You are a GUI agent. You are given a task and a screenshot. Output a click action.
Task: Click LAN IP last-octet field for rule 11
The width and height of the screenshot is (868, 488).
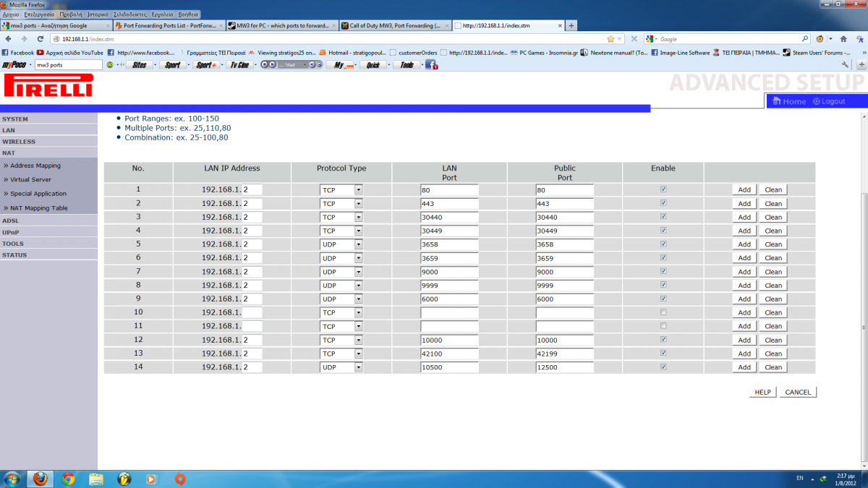pos(252,326)
